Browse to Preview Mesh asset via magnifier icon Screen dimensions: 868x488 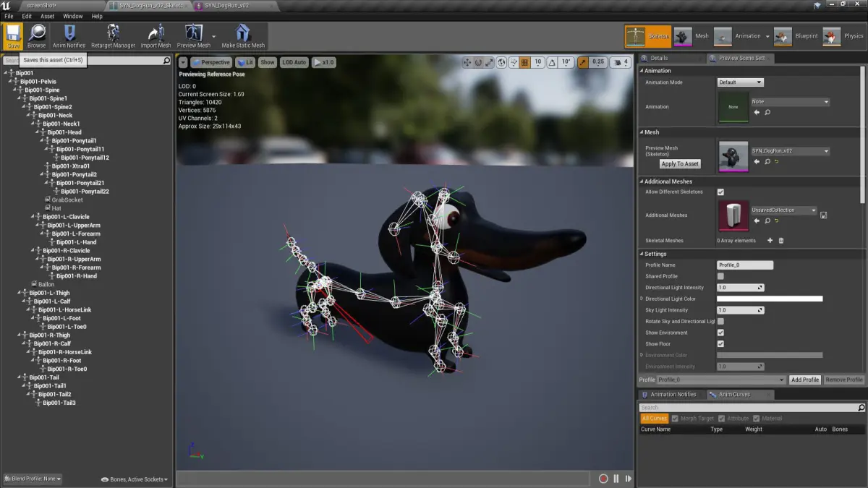pyautogui.click(x=767, y=161)
